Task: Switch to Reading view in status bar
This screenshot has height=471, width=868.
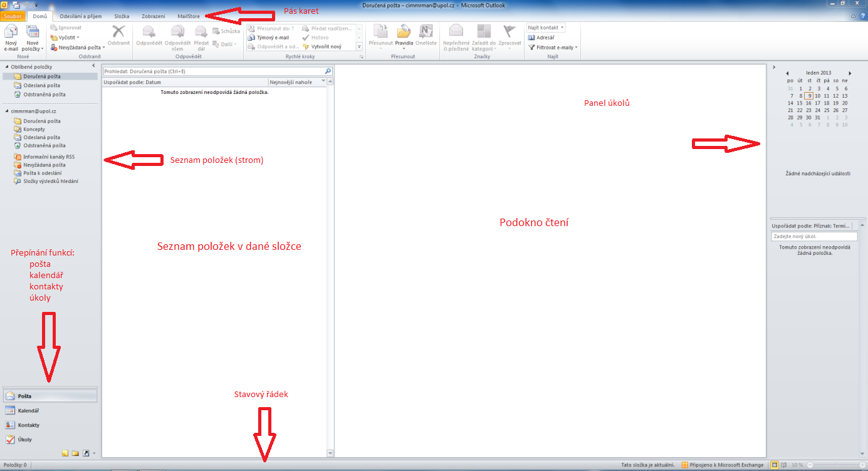Action: pyautogui.click(x=785, y=465)
